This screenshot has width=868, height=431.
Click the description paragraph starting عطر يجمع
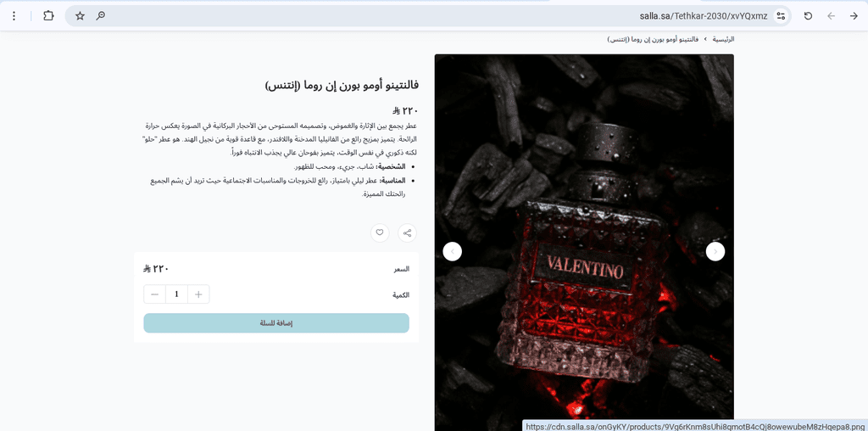(x=280, y=138)
